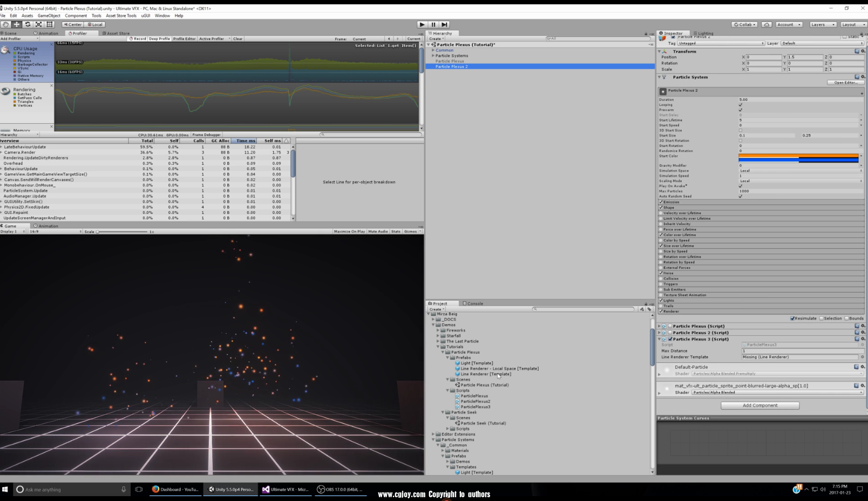Toggle the Looping checkbox
The image size is (868, 501).
pos(741,105)
